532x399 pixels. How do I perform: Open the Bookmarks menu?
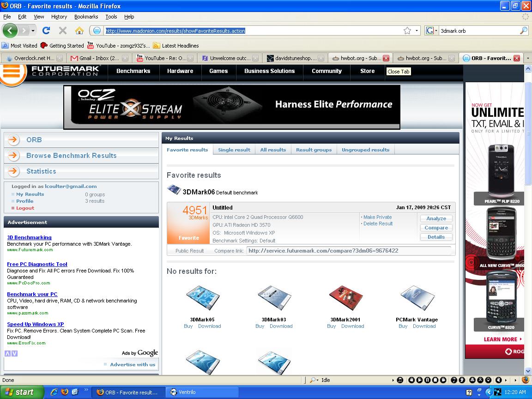[86, 17]
